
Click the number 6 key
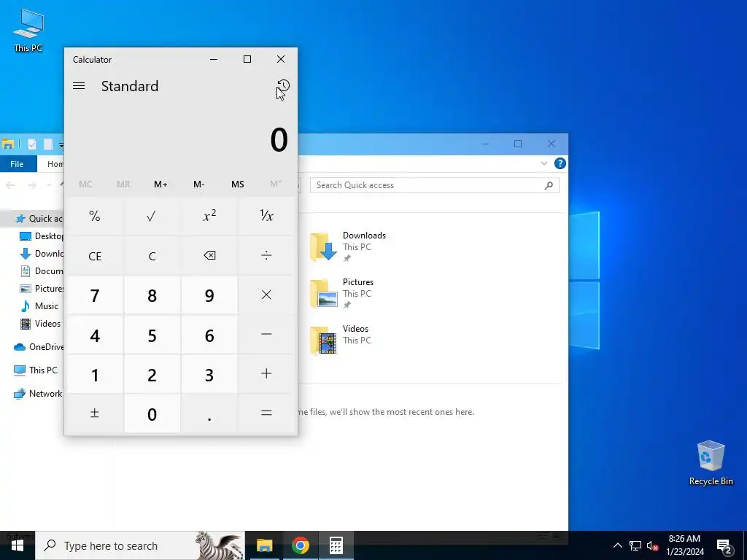[x=209, y=335]
